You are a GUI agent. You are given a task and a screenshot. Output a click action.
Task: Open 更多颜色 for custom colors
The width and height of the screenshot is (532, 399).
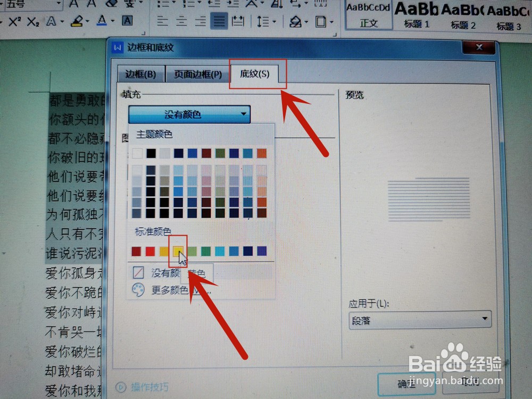click(x=166, y=290)
